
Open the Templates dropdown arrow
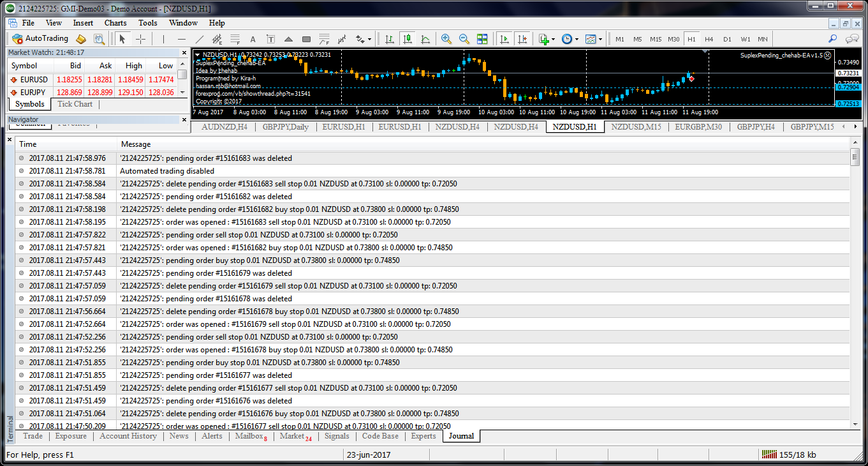[x=600, y=39]
